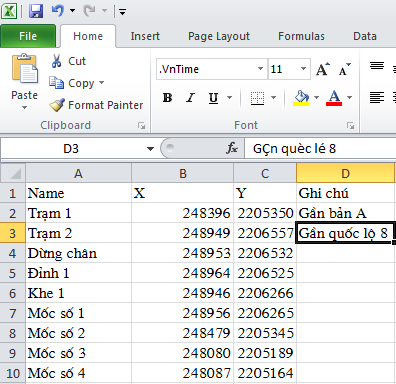Expand the underline style arrow
This screenshot has height=384, width=396.
230,98
